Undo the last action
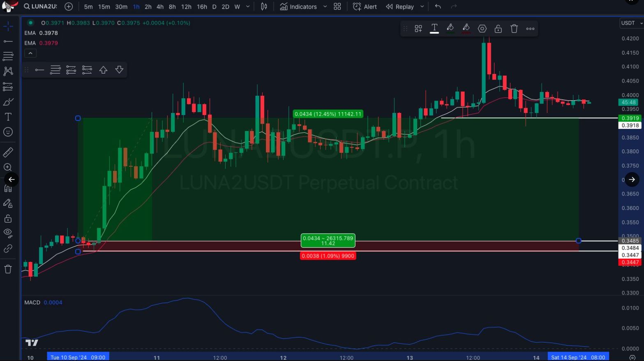The image size is (644, 361). [438, 7]
